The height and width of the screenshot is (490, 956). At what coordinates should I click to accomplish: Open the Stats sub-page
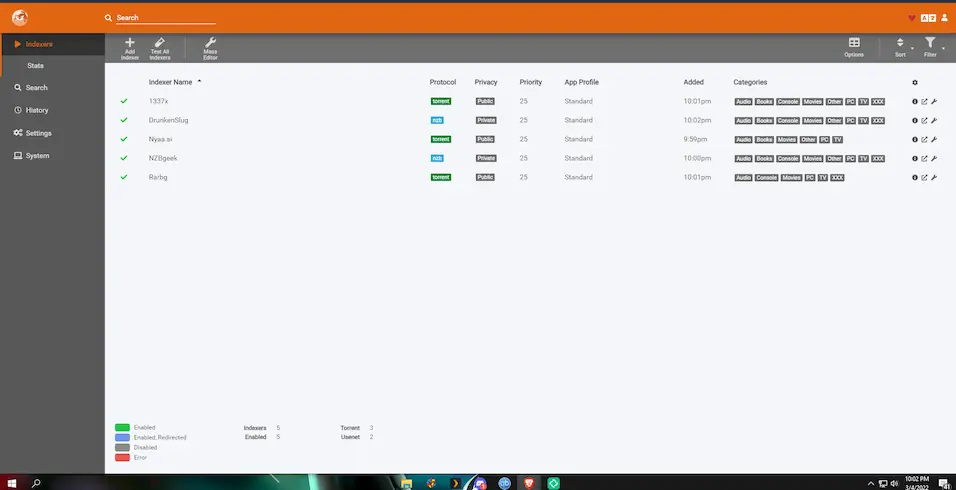(x=35, y=66)
